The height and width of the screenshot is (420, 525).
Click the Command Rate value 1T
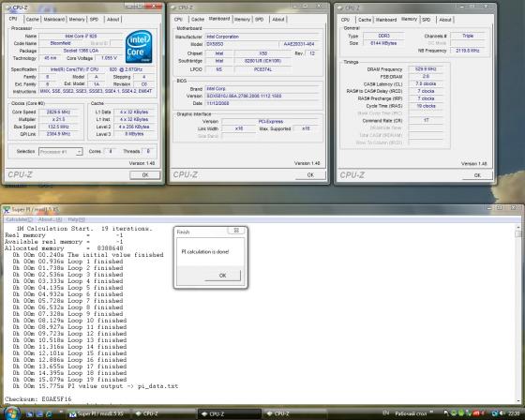click(426, 120)
